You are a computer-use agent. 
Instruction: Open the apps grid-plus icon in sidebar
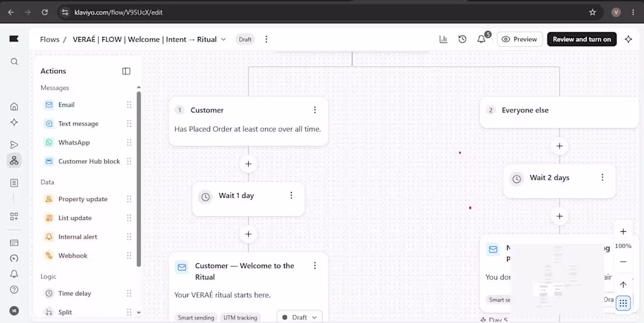(14, 217)
